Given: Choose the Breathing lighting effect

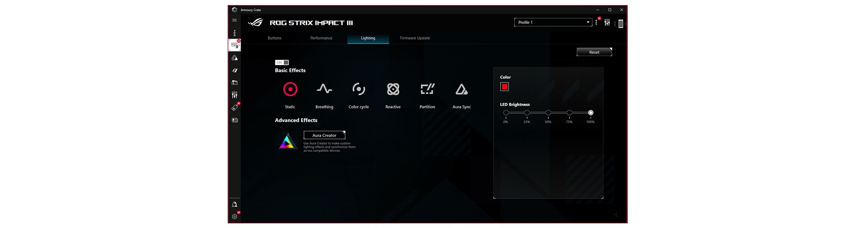Looking at the screenshot, I should pos(324,89).
